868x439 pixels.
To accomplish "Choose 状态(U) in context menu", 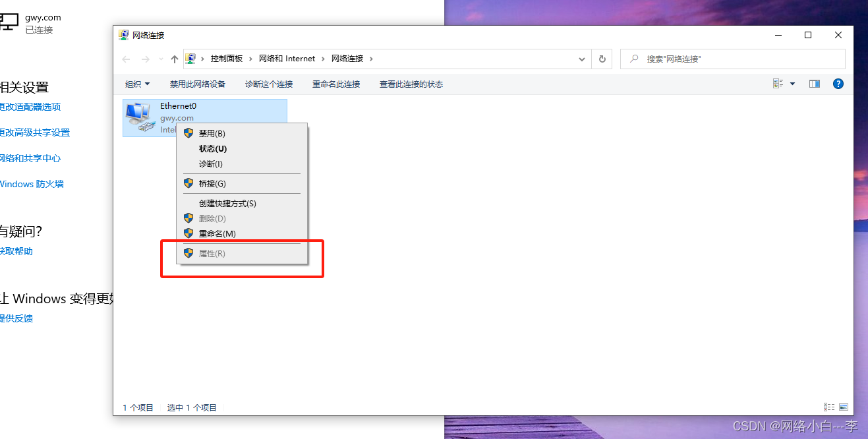I will (242, 148).
